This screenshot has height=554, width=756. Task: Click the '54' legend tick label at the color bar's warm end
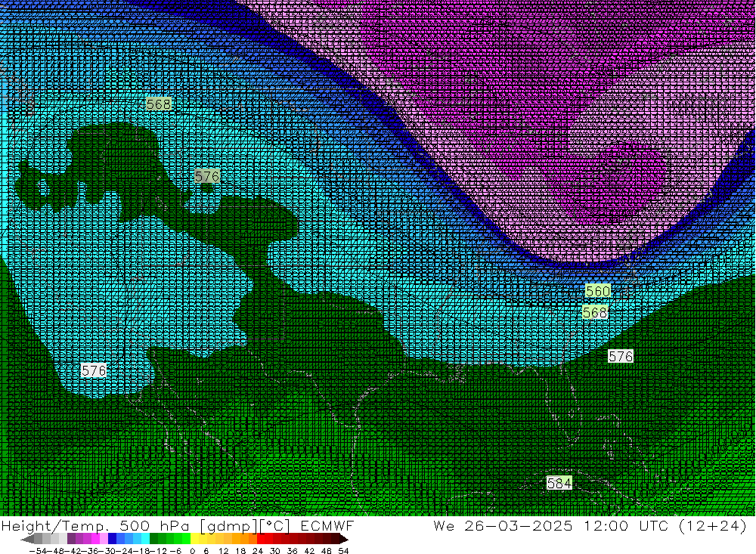tap(343, 551)
